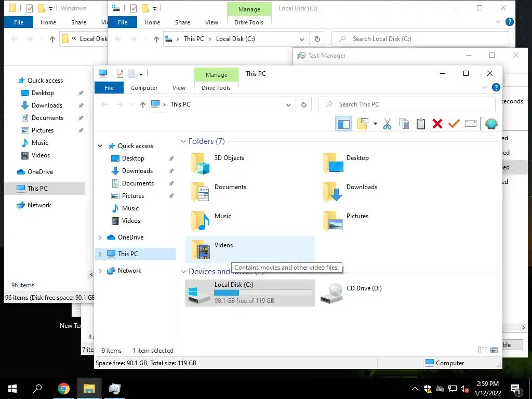
Task: Click the Windows Security shield tray icon
Action: [x=428, y=389]
